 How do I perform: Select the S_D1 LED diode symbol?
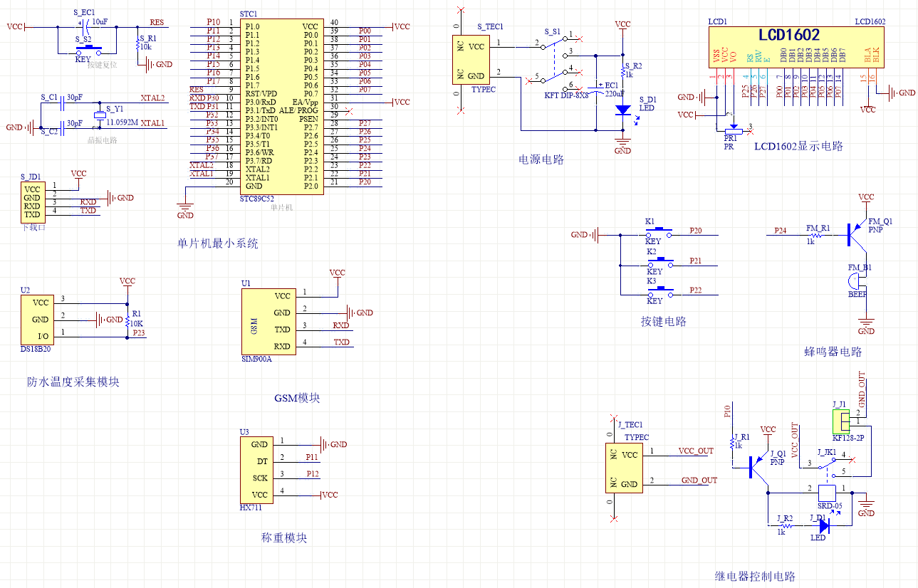(x=622, y=110)
